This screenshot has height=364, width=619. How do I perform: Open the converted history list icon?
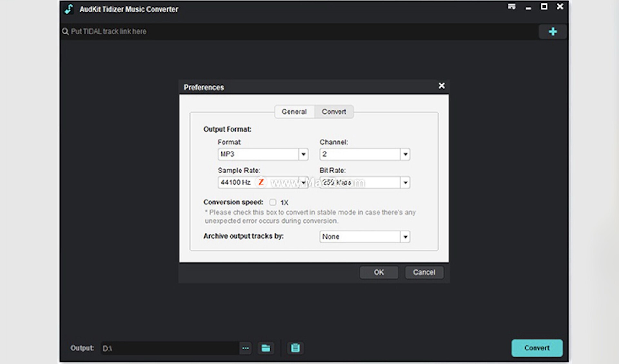click(295, 348)
